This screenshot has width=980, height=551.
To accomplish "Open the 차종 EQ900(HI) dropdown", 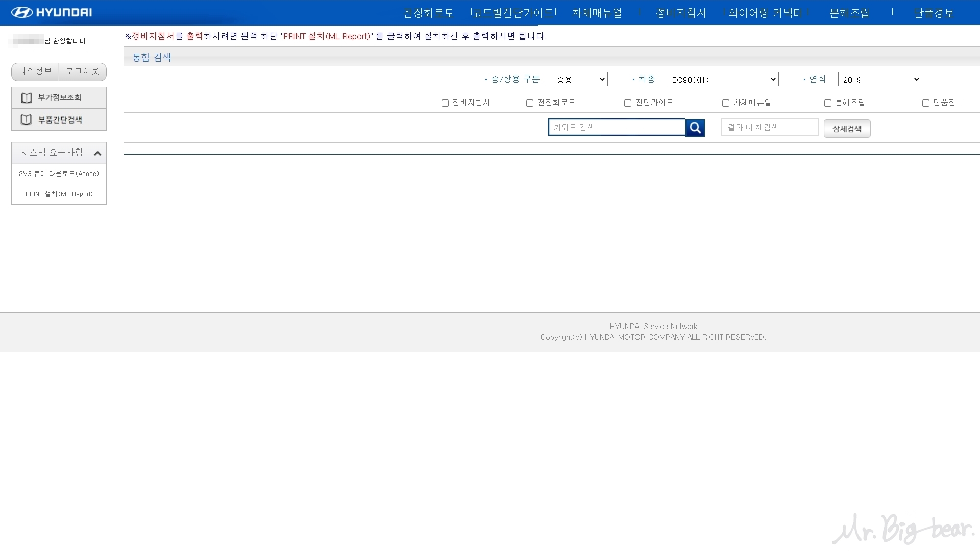I will pos(722,79).
